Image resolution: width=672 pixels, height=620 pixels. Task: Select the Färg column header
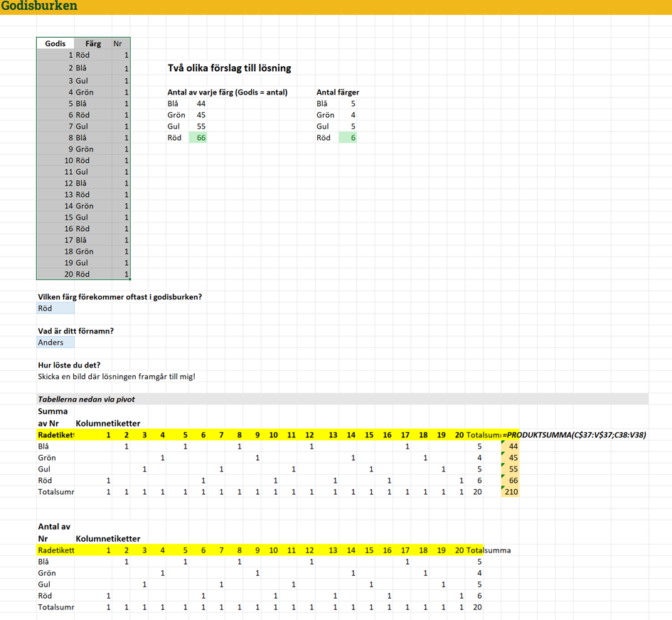coord(93,43)
